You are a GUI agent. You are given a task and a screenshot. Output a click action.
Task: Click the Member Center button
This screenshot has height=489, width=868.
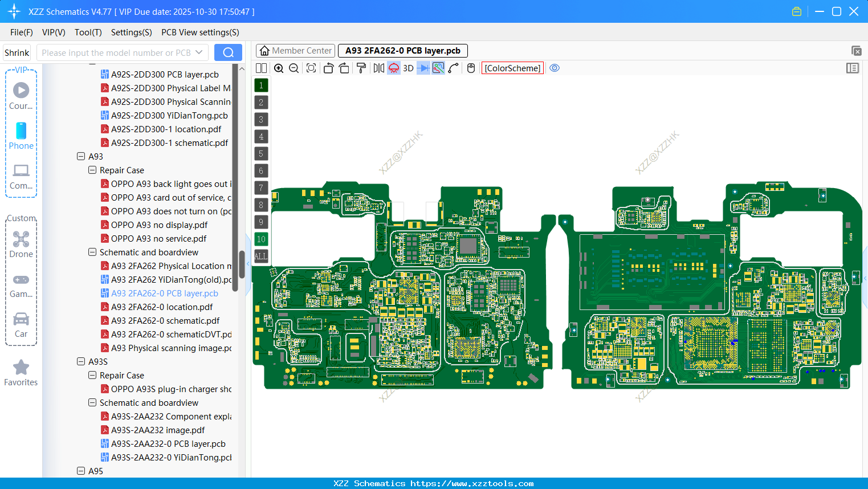(295, 50)
